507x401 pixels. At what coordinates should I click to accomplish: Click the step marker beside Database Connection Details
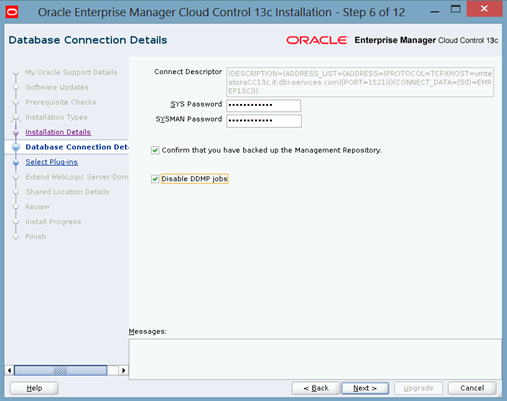(x=16, y=147)
